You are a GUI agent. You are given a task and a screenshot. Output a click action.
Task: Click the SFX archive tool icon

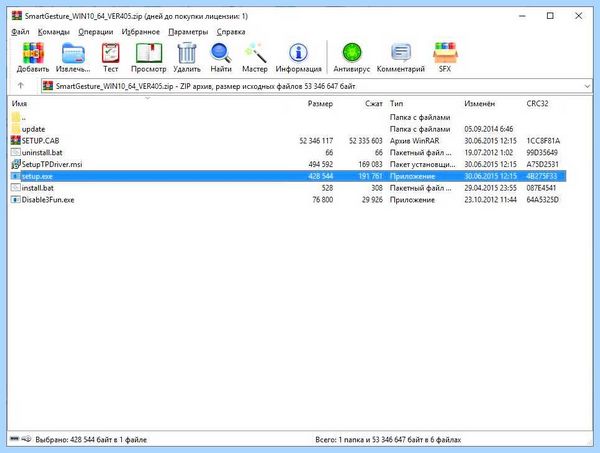pyautogui.click(x=445, y=53)
